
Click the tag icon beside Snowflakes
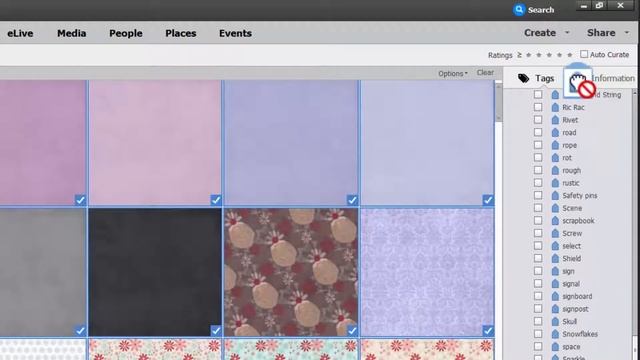click(x=555, y=334)
